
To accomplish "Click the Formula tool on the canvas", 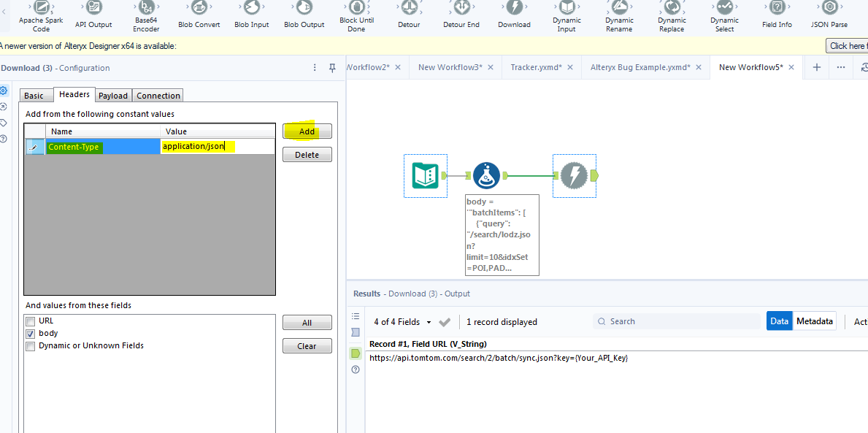I will click(486, 175).
